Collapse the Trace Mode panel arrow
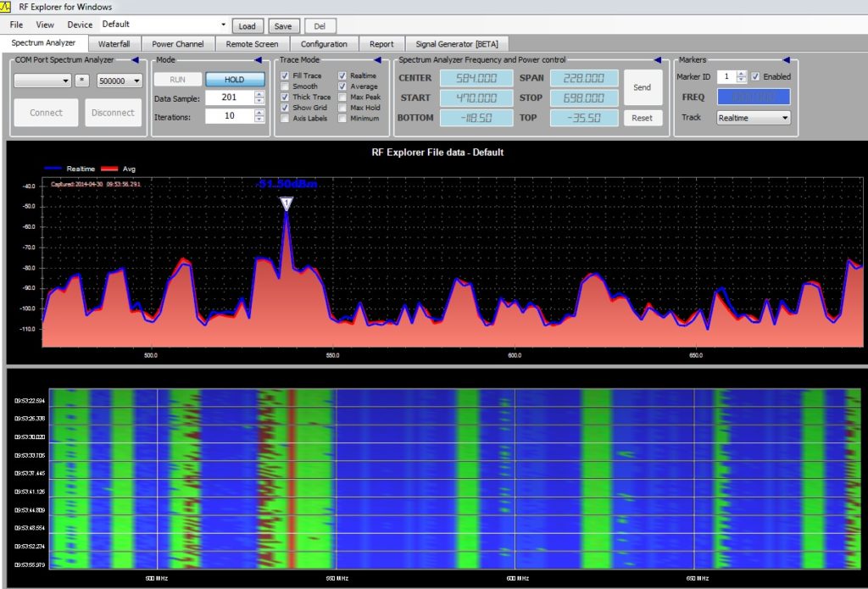 (377, 60)
